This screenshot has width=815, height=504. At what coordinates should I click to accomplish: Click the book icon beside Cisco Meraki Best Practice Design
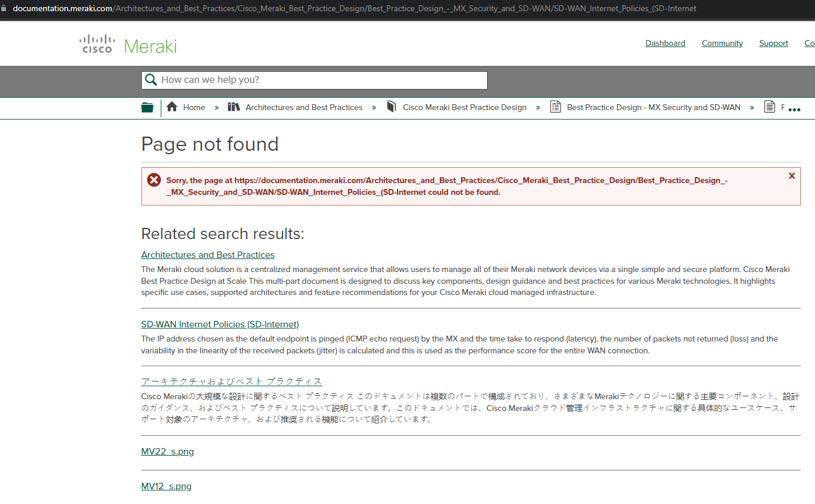392,107
